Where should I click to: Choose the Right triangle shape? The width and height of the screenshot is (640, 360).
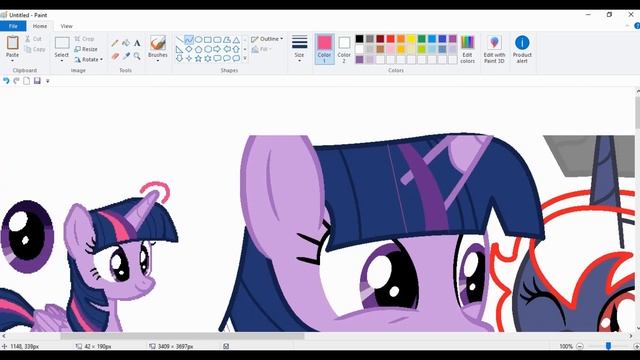[x=180, y=49]
